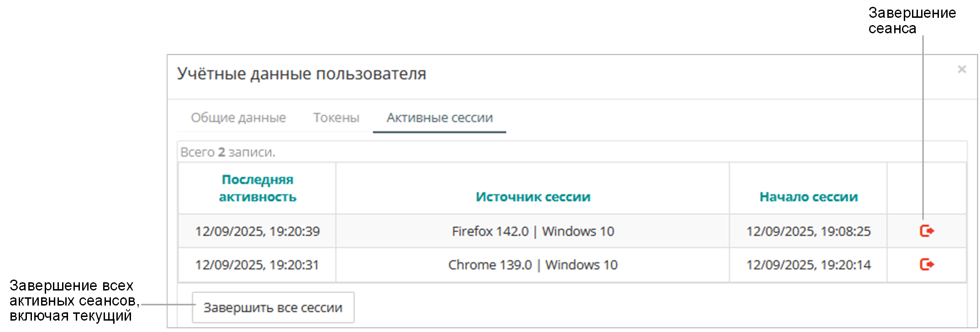
Task: Select the Chrome 139.0 | Windows 10 cell
Action: [533, 265]
